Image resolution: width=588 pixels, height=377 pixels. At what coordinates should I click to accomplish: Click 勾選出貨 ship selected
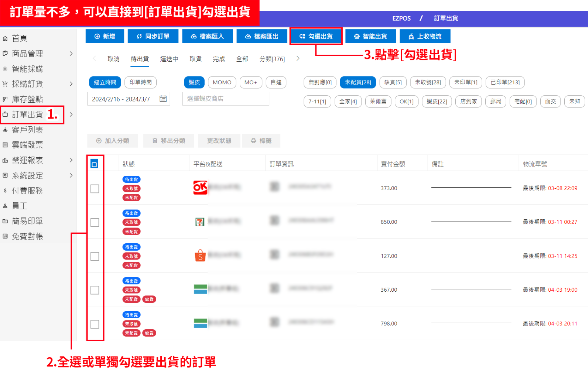click(x=316, y=36)
